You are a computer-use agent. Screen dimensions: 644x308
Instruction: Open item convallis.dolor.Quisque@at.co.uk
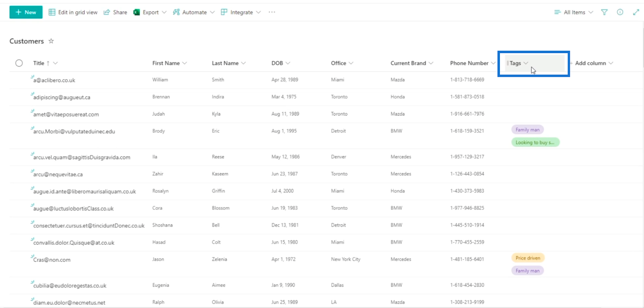pos(74,243)
